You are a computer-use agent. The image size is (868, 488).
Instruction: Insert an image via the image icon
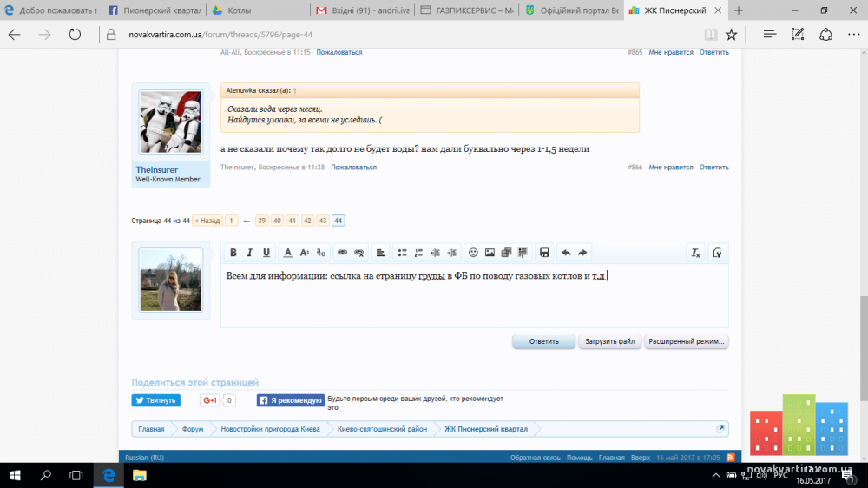point(490,253)
